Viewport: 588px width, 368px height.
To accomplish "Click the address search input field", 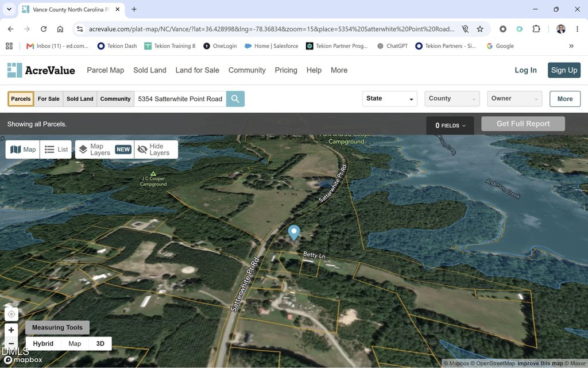I will pos(180,99).
